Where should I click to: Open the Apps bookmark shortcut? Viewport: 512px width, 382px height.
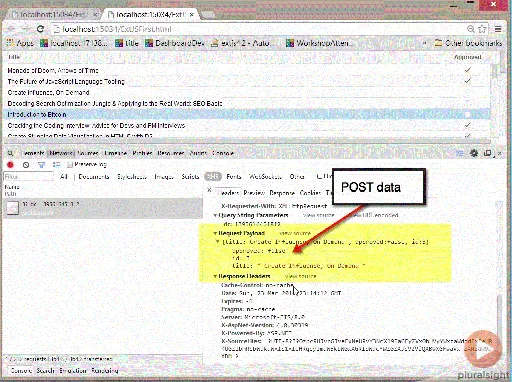20,43
